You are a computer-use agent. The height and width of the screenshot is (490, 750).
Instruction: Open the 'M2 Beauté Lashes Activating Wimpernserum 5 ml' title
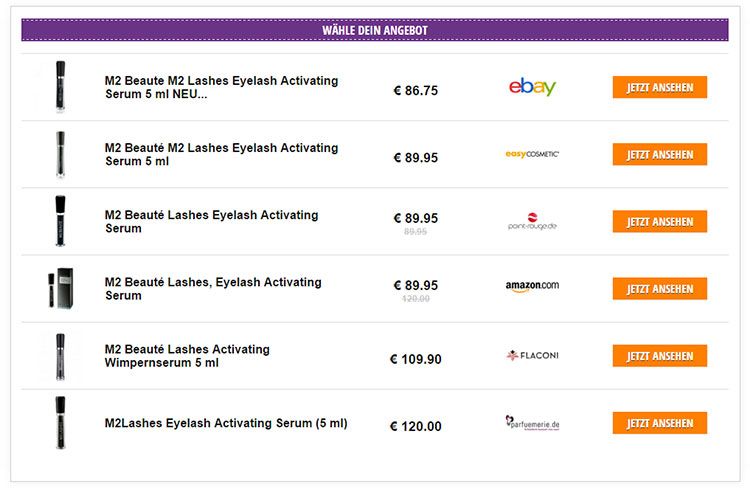(187, 356)
